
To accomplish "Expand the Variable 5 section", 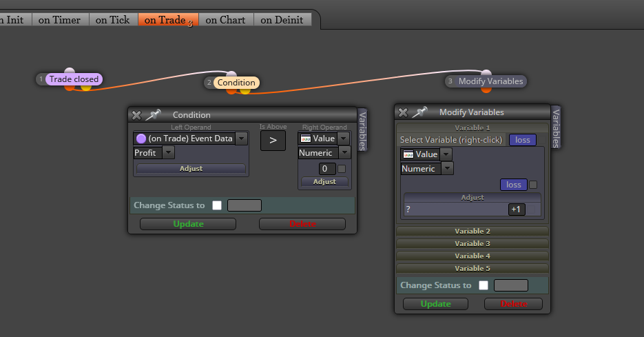I will (472, 268).
